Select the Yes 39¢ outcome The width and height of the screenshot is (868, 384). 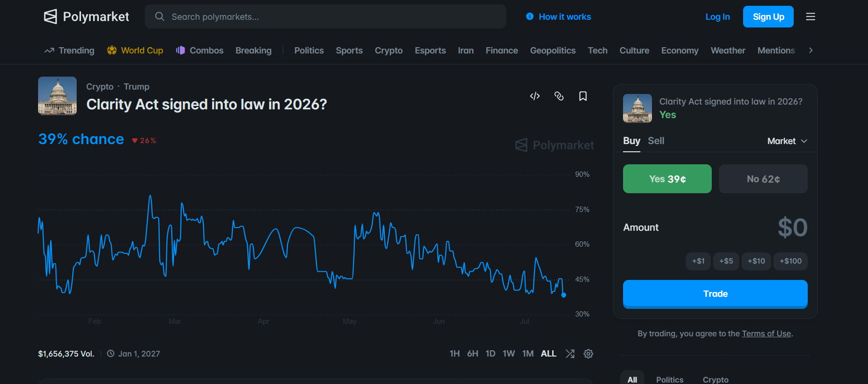[x=667, y=179]
